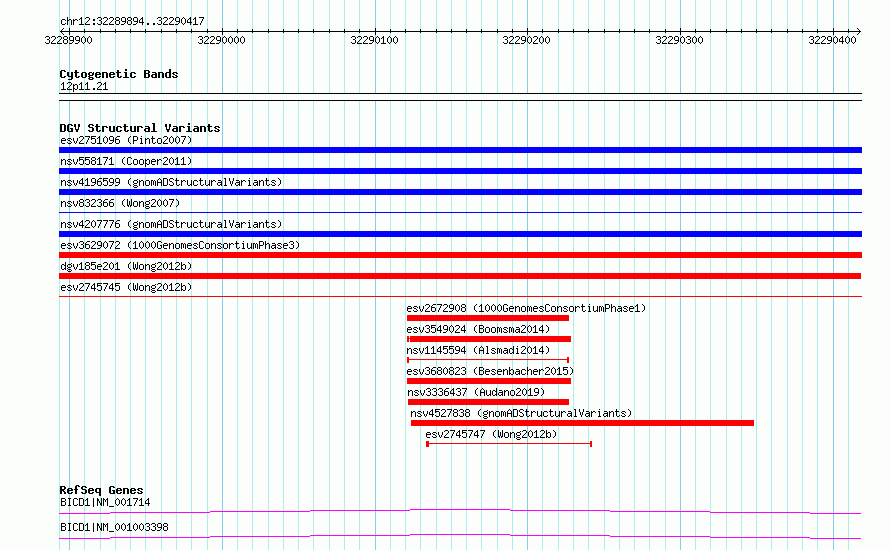
Task: Open variant nsv3336437 (Audano2019) label
Action: 476,392
